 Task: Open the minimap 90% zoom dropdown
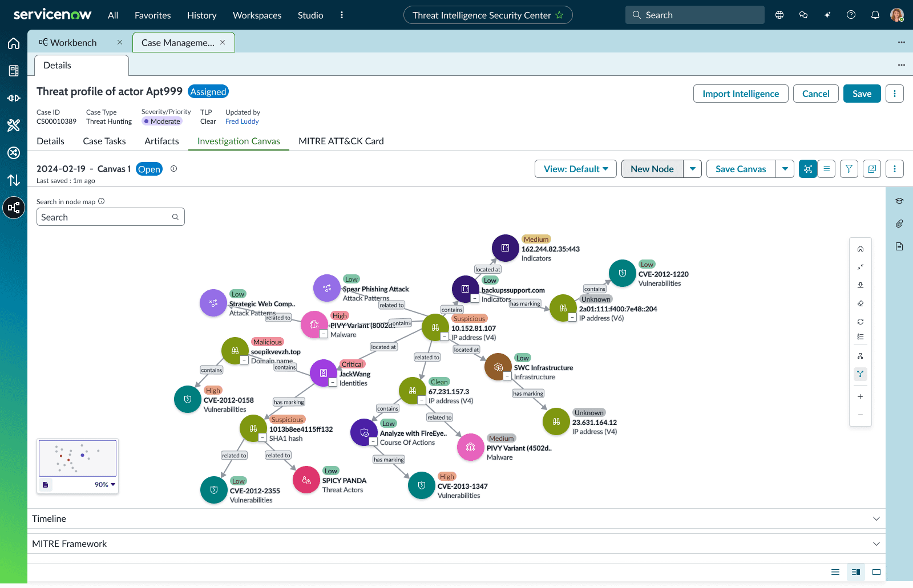coord(105,485)
